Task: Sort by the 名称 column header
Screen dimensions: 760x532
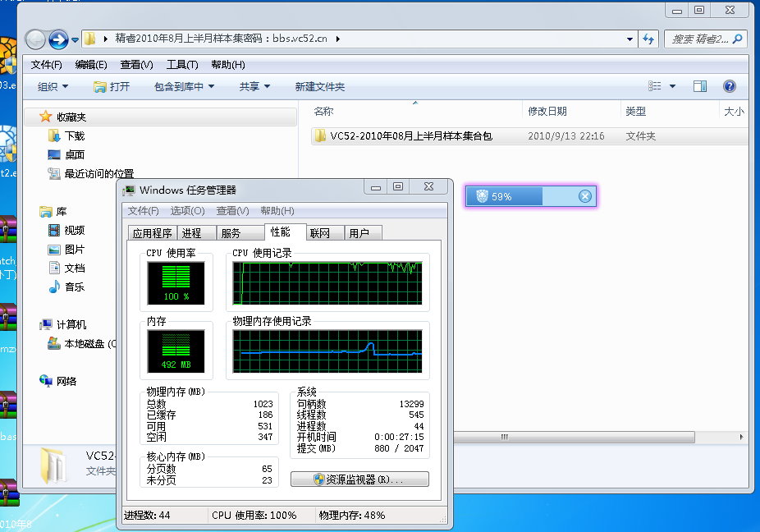Action: click(x=323, y=111)
